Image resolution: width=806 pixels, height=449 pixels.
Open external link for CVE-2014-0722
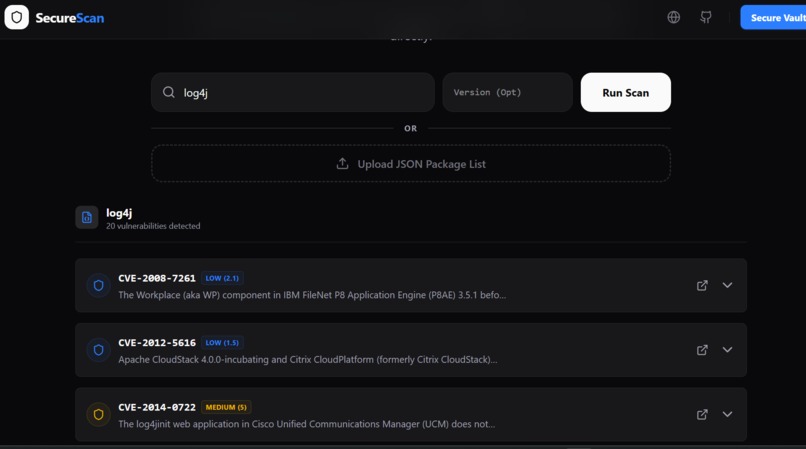702,415
